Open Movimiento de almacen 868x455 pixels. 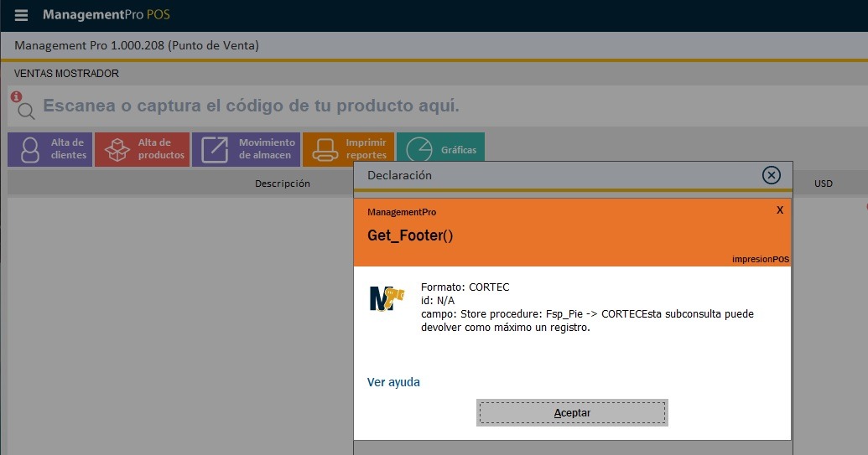[x=247, y=149]
